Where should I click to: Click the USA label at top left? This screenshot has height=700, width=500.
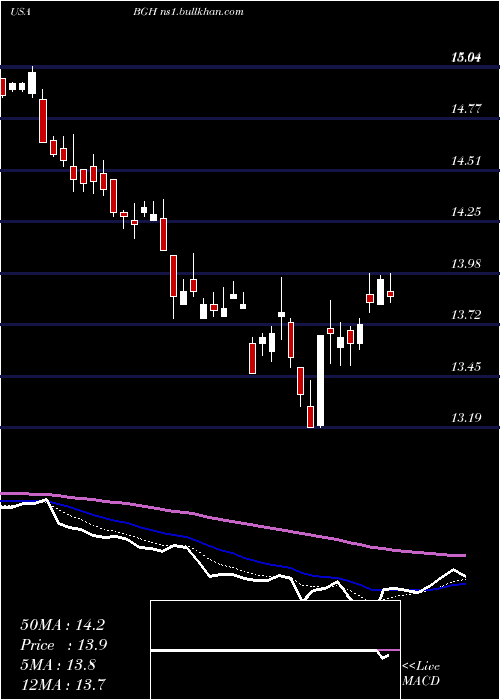(20, 12)
